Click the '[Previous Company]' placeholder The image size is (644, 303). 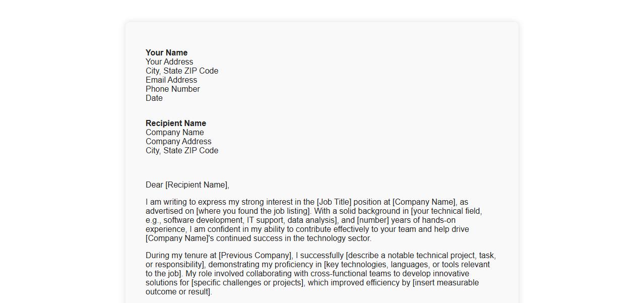(x=255, y=256)
